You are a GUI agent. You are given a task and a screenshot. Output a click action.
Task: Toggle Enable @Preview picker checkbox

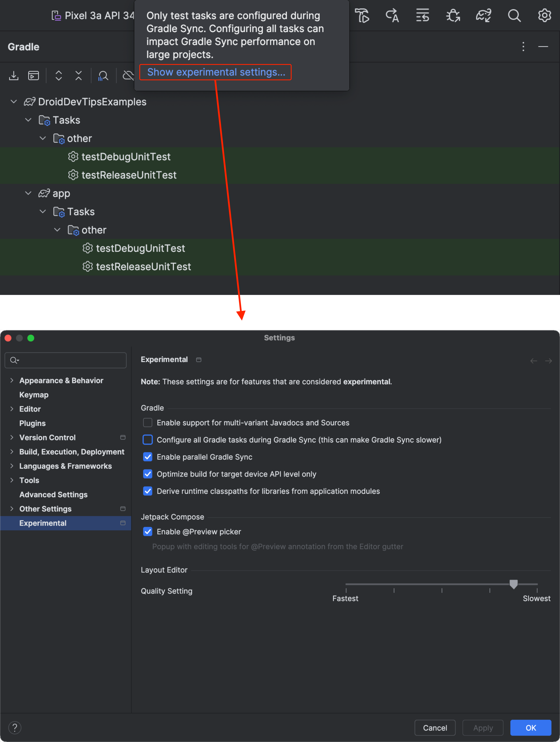click(148, 532)
